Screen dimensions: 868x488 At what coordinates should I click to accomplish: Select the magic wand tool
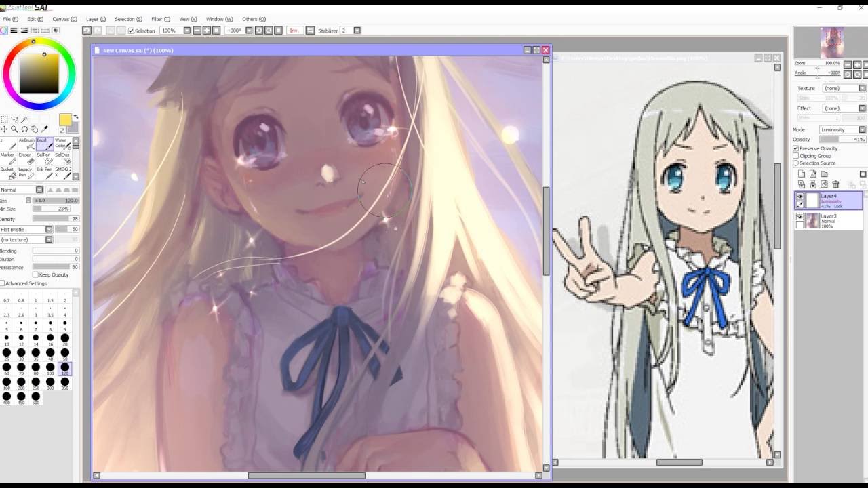(24, 119)
